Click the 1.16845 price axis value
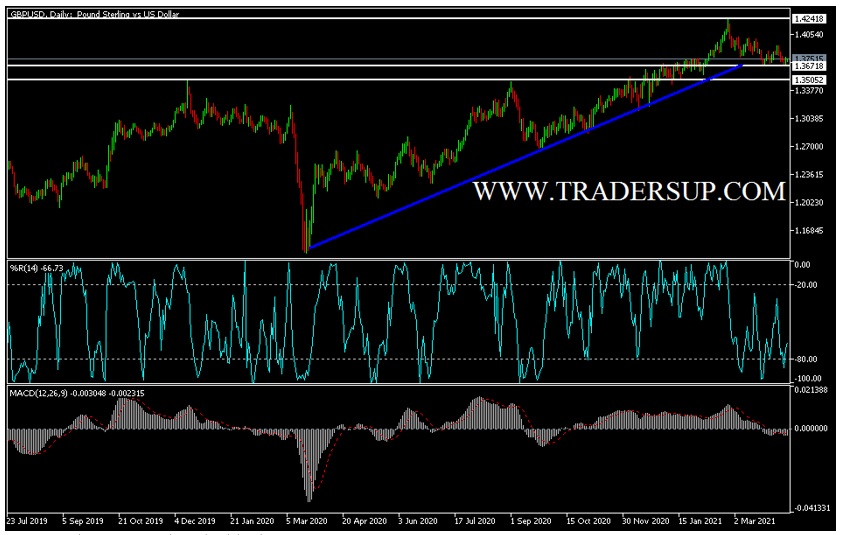The width and height of the screenshot is (842, 535). pyautogui.click(x=809, y=230)
